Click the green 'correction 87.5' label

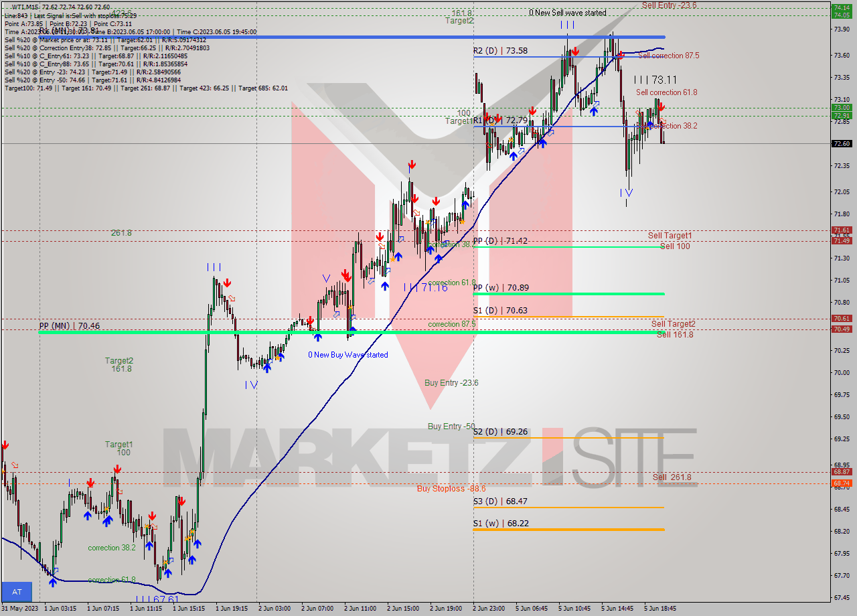pos(452,324)
